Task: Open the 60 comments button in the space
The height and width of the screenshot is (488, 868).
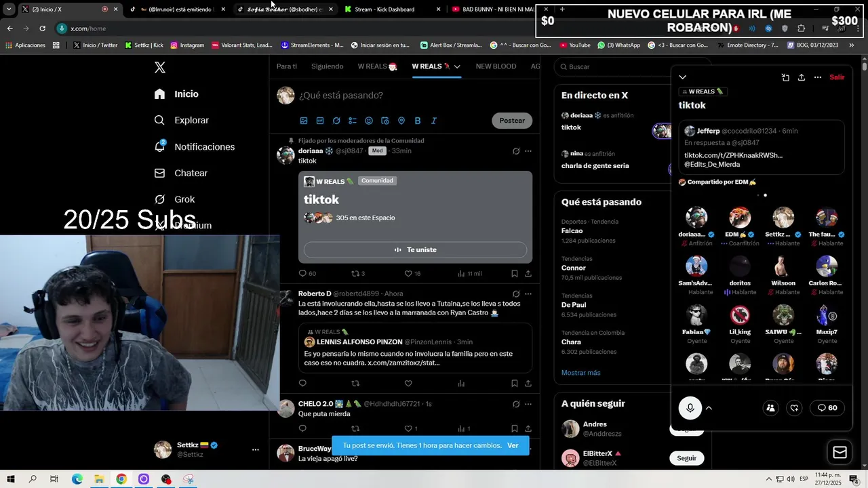Action: click(x=827, y=408)
